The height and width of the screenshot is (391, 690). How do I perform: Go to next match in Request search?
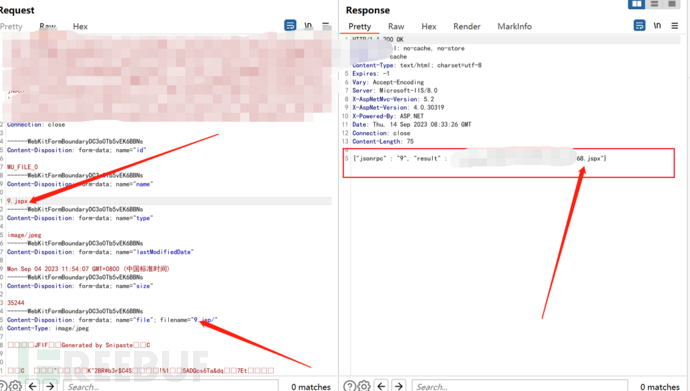50,386
